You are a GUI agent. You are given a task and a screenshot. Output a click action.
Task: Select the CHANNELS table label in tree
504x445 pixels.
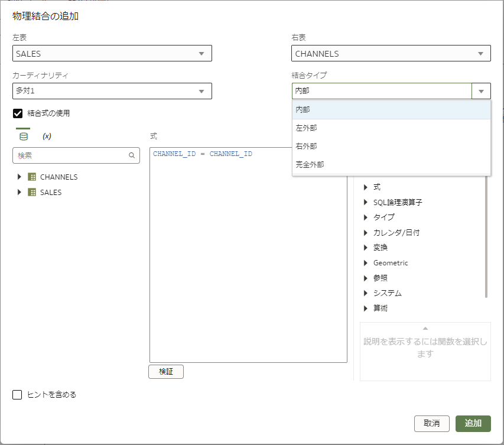59,177
